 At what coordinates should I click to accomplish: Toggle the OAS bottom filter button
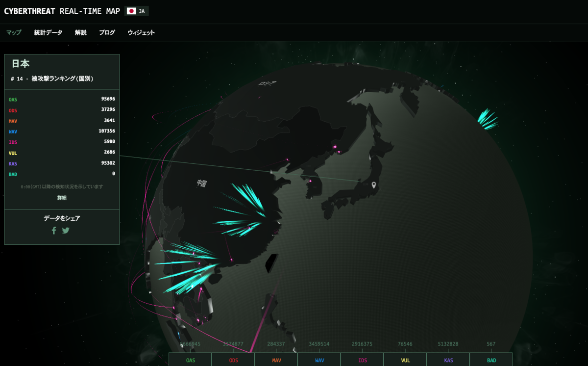click(190, 360)
